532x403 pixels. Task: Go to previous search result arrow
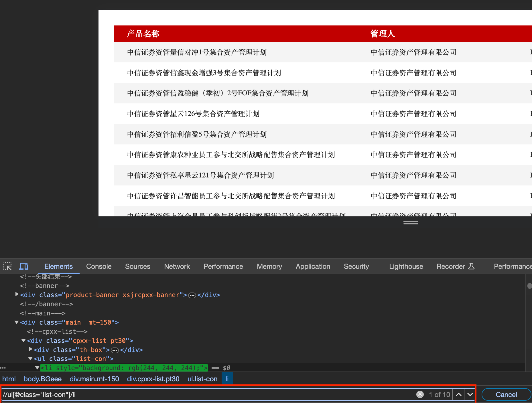[x=458, y=394]
